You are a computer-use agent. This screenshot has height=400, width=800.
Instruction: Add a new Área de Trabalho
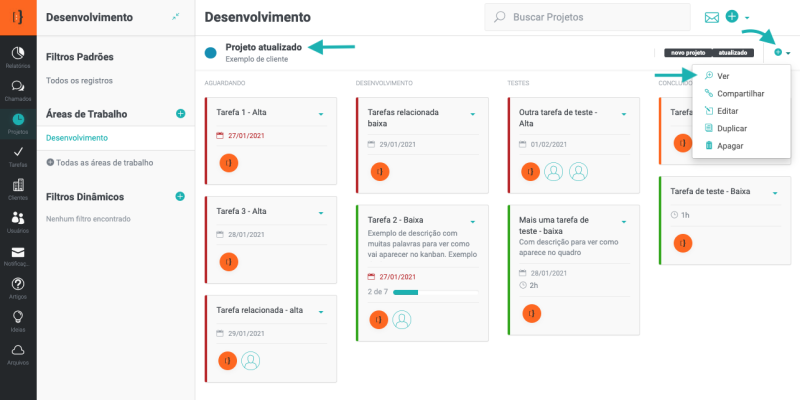[x=180, y=114]
